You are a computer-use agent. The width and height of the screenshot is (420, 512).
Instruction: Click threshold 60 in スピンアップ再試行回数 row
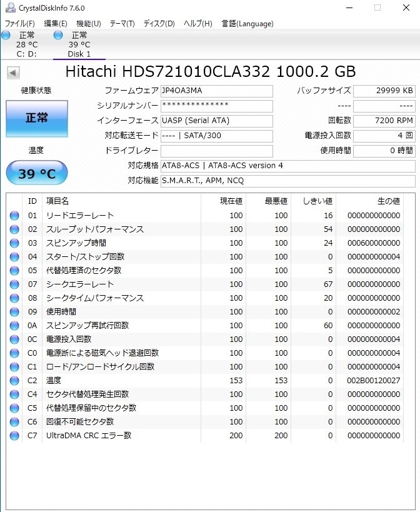(x=328, y=326)
